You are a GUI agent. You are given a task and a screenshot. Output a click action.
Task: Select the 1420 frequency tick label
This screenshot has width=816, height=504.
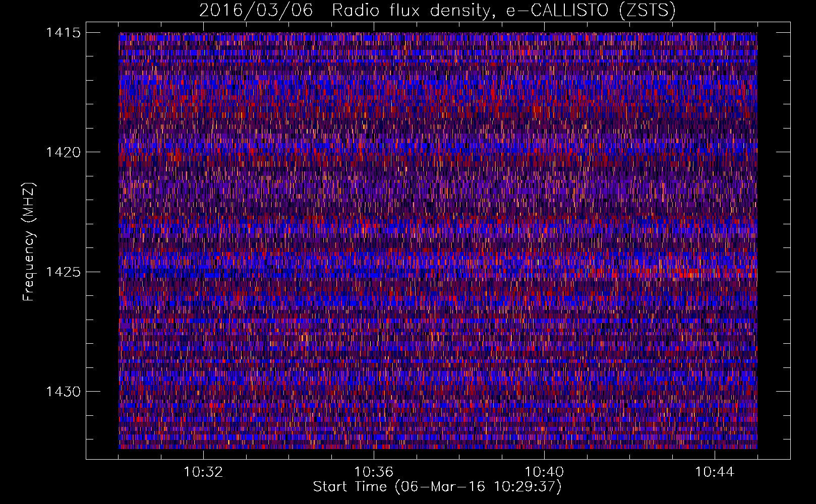coord(63,152)
